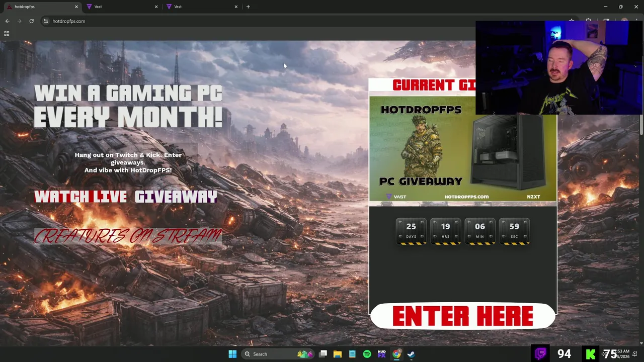644x362 pixels.
Task: Click the Twitch viewer count icon overlay
Action: tap(541, 353)
